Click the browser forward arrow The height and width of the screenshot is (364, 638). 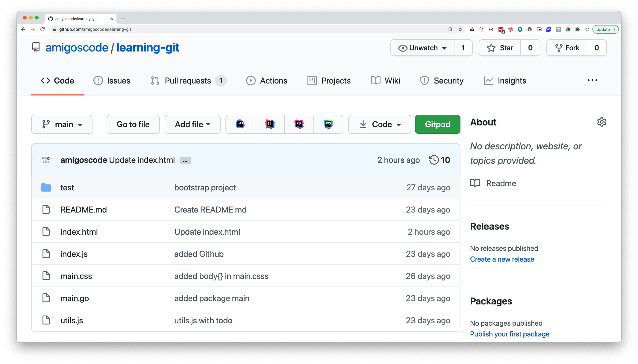tap(33, 29)
